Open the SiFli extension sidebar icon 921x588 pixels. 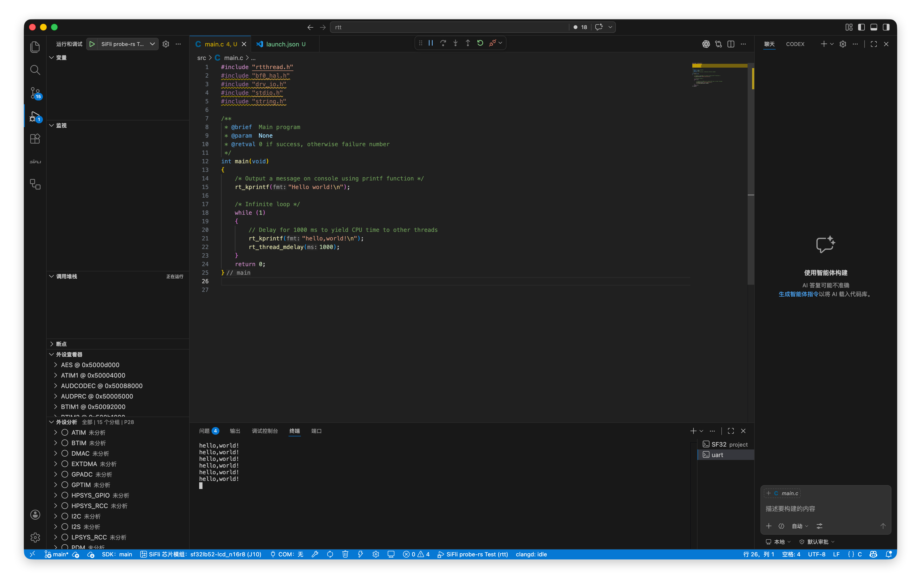[x=35, y=162]
